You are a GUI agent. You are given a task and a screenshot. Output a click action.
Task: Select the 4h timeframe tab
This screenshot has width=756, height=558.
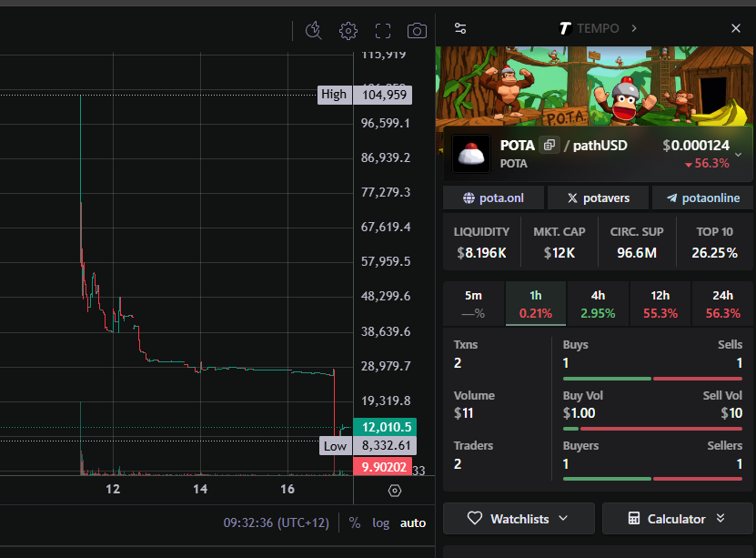point(598,304)
